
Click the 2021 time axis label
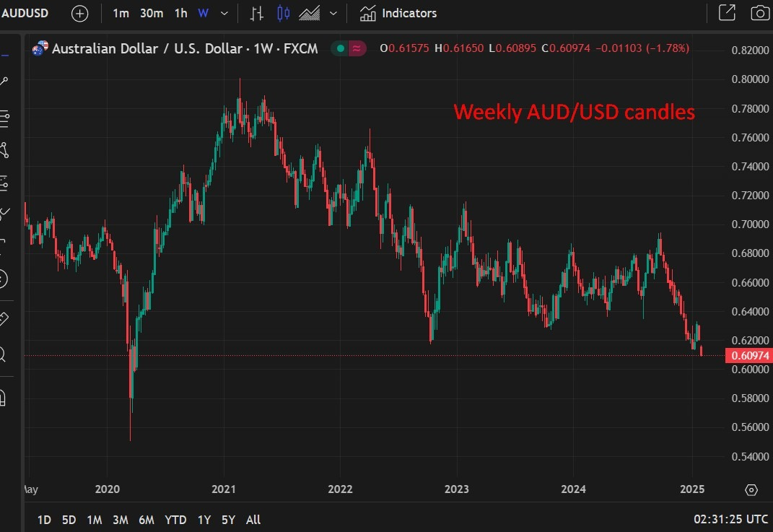[x=224, y=489]
